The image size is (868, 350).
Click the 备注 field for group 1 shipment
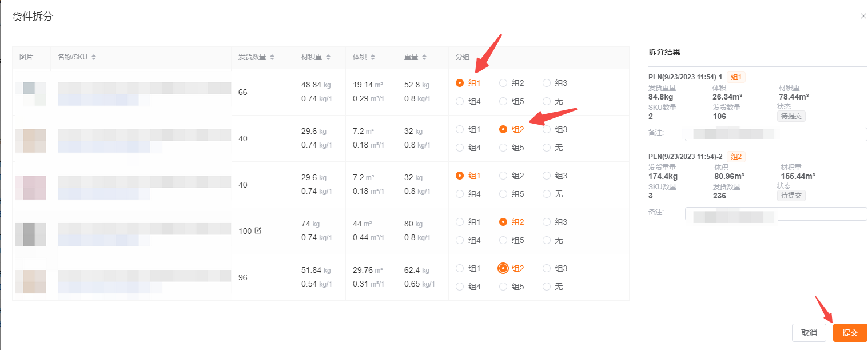[x=775, y=134]
